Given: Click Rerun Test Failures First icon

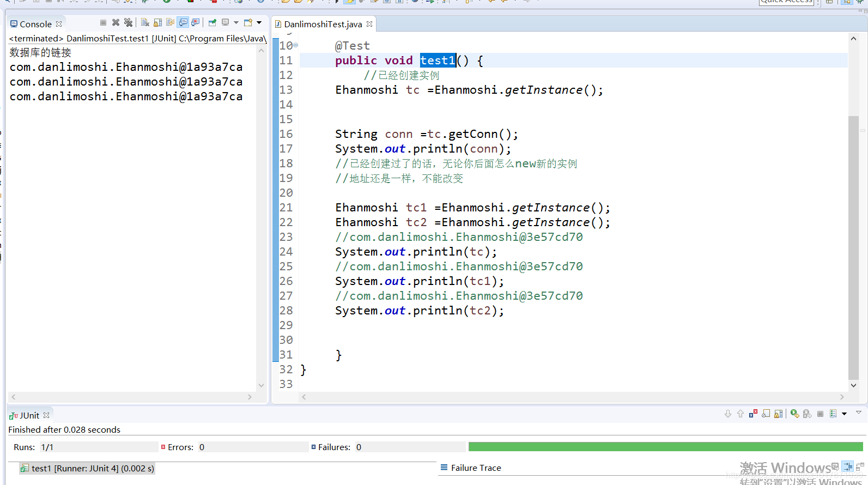Looking at the screenshot, I should click(808, 414).
